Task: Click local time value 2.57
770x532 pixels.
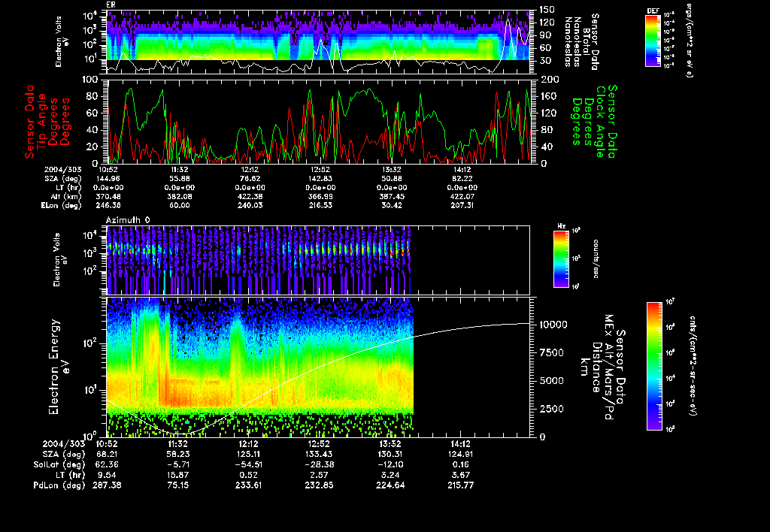Action: (x=319, y=475)
